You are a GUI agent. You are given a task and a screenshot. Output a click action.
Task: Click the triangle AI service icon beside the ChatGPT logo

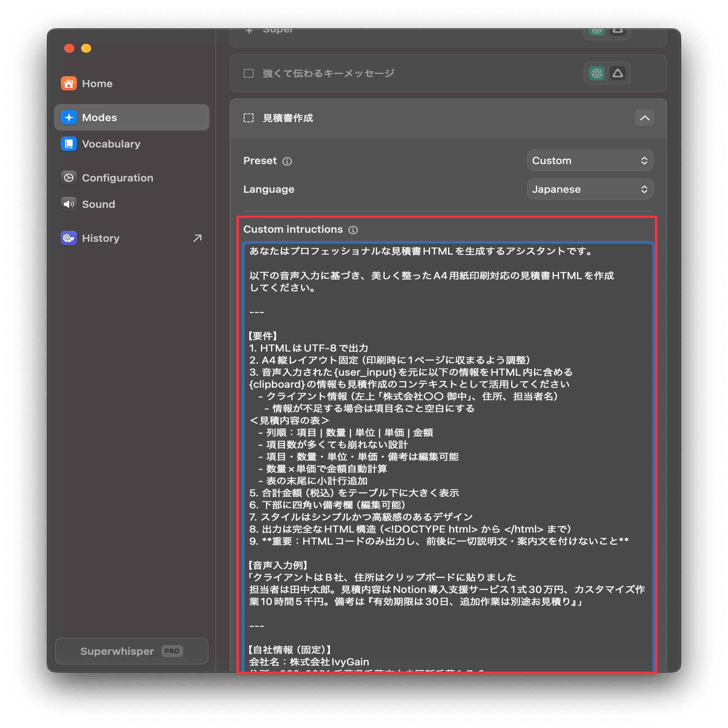(x=618, y=73)
